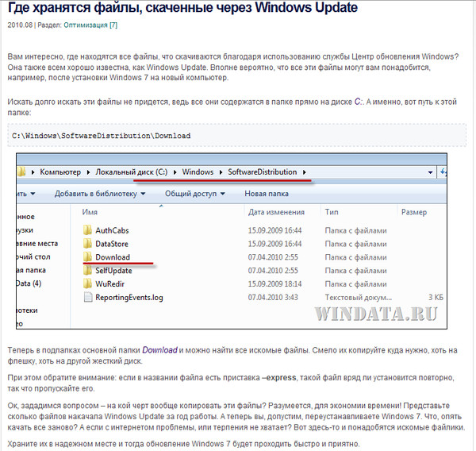The height and width of the screenshot is (451, 476).
Task: Open the address bar history dropdown
Action: (x=430, y=172)
